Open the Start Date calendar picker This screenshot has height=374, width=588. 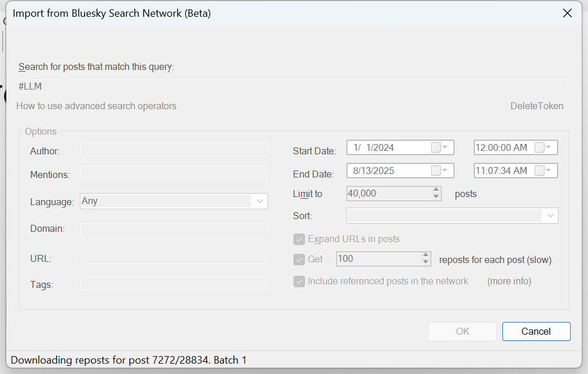pos(439,147)
